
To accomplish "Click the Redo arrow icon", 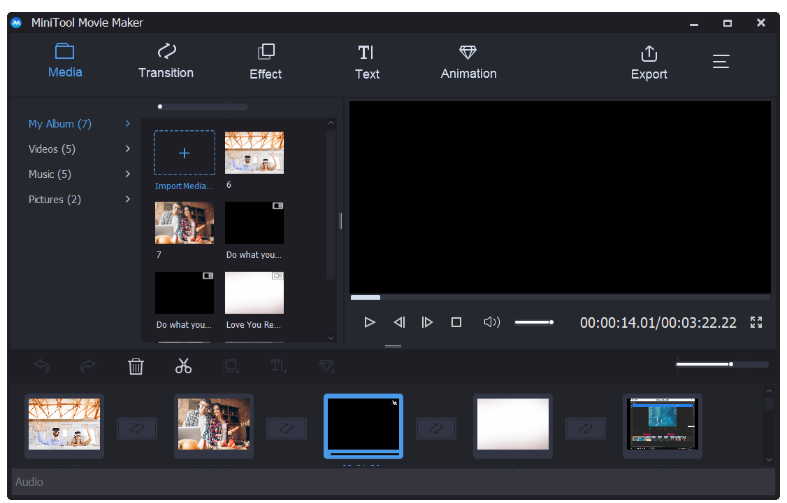I will [x=88, y=366].
